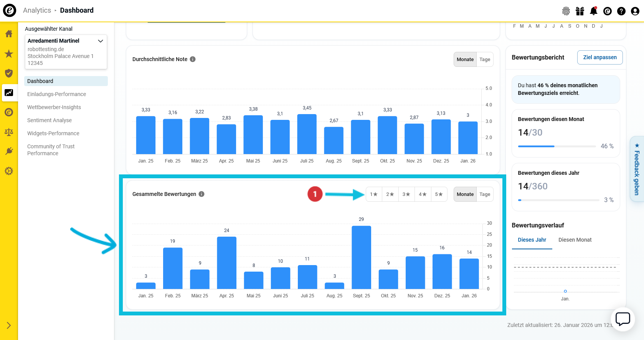Open Sentiment Analyse menu item
Image resolution: width=644 pixels, height=340 pixels.
(x=50, y=120)
